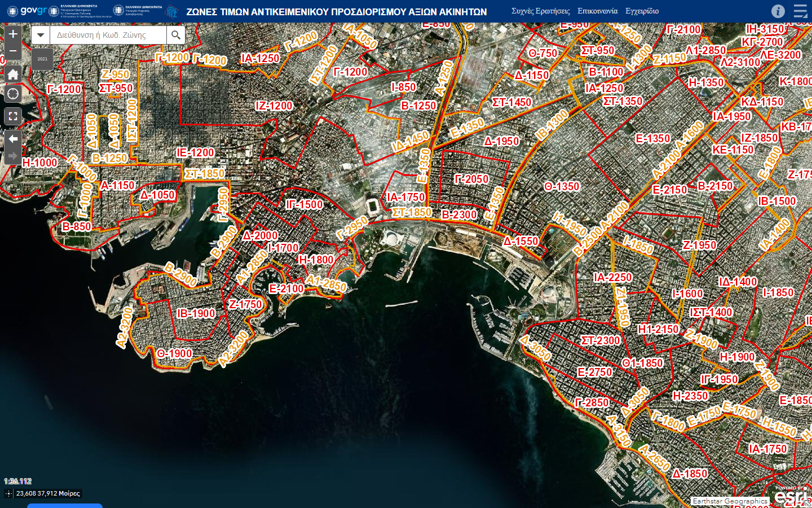The height and width of the screenshot is (508, 812).
Task: Go back to the previous map extent
Action: point(13,139)
